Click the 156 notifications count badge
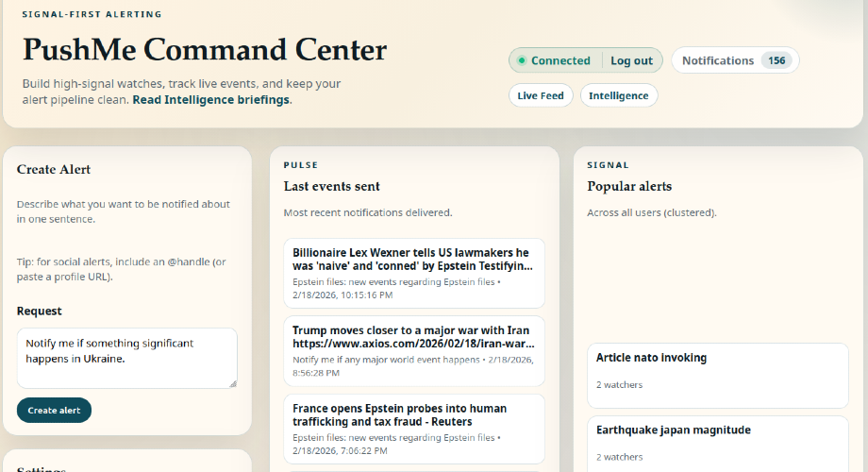The width and height of the screenshot is (868, 472). (x=776, y=60)
